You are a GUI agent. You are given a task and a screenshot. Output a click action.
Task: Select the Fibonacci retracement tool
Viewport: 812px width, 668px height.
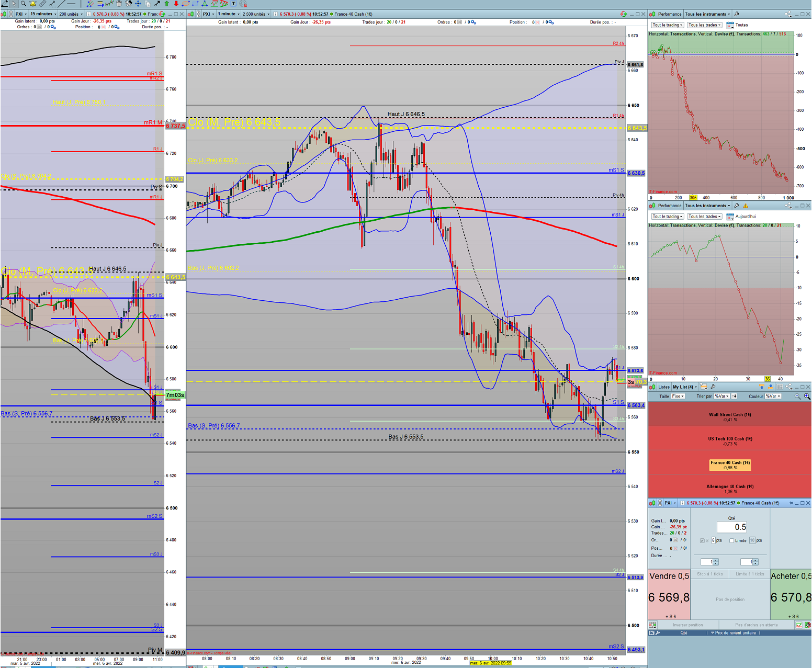(x=100, y=4)
